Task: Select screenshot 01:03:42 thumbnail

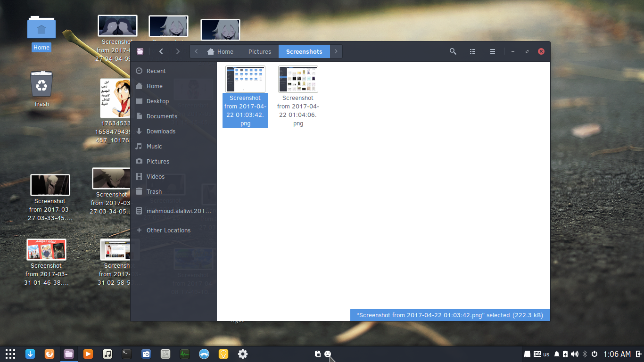Action: 245,79
